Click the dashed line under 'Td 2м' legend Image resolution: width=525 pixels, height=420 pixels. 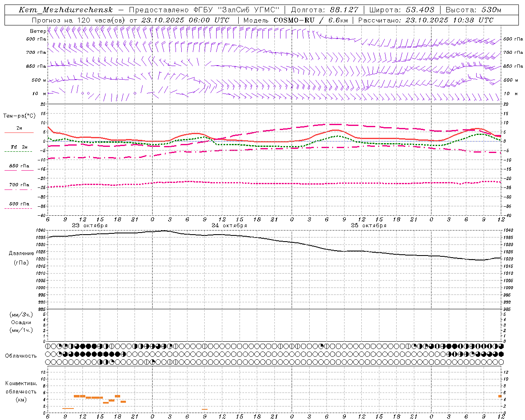point(18,151)
